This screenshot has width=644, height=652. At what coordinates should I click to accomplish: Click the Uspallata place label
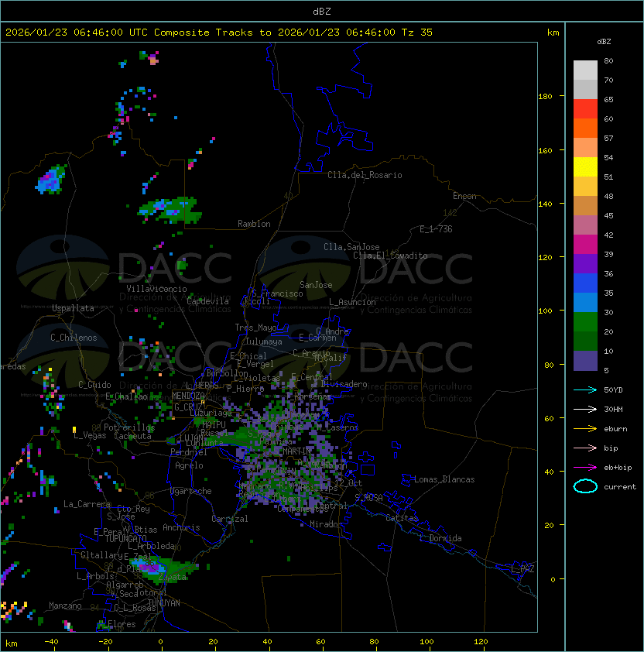coord(73,308)
